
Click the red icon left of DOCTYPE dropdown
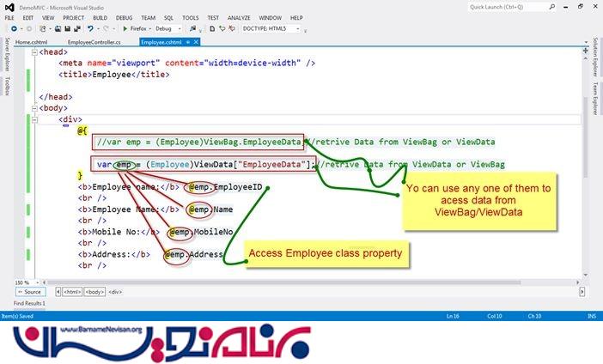(232, 28)
